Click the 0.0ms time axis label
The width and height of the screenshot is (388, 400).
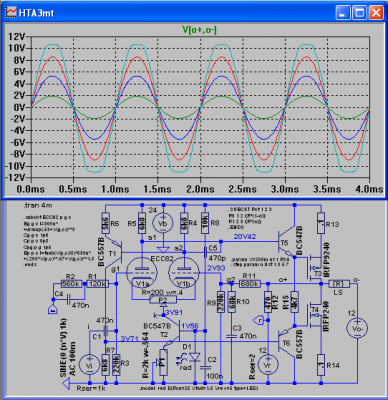coord(31,189)
